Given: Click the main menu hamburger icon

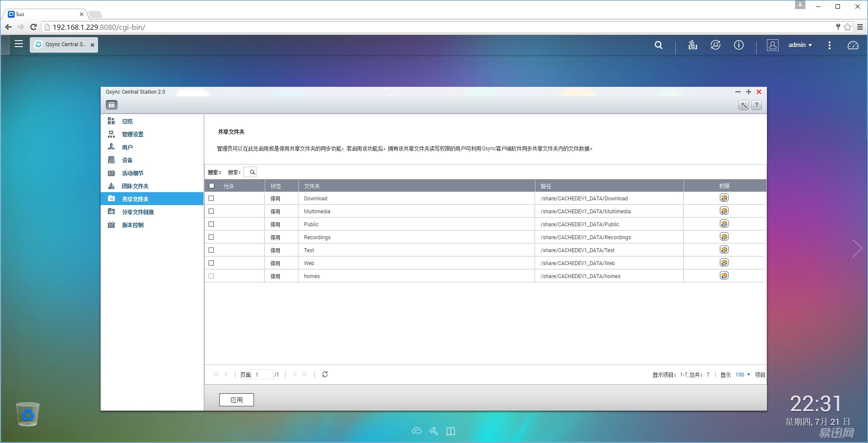Looking at the screenshot, I should [x=19, y=44].
